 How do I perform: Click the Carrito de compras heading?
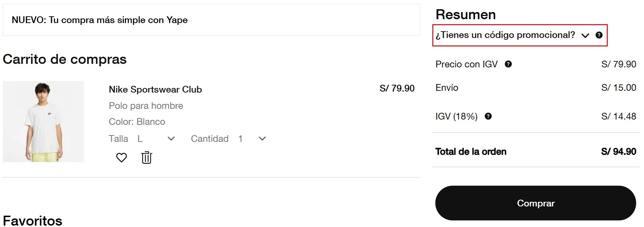click(65, 59)
